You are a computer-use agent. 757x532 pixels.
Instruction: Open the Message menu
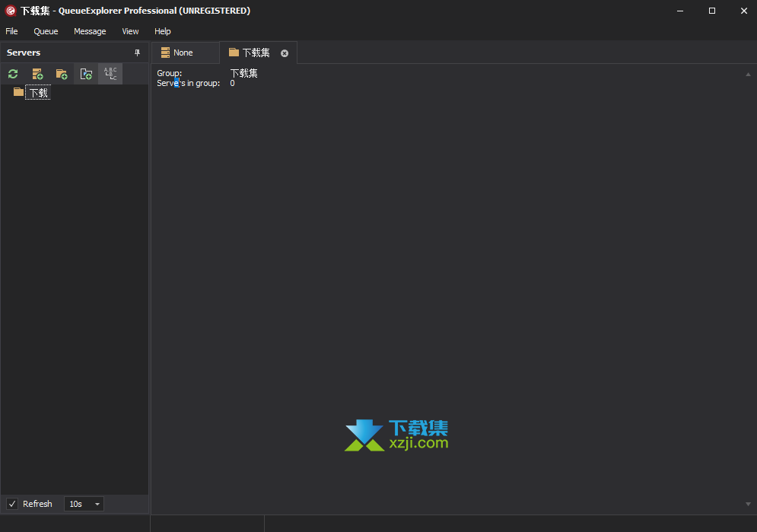click(x=90, y=31)
